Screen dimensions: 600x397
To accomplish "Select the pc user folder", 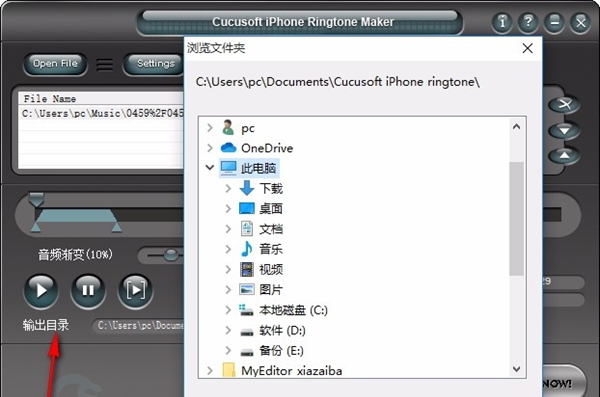I will [238, 128].
